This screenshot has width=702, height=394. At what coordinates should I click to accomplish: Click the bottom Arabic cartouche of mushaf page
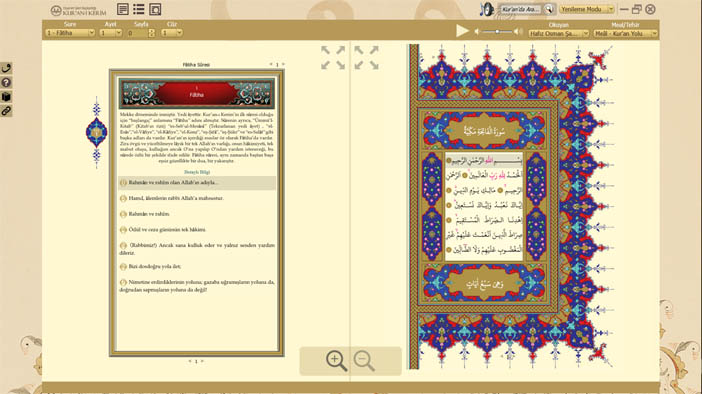(484, 283)
